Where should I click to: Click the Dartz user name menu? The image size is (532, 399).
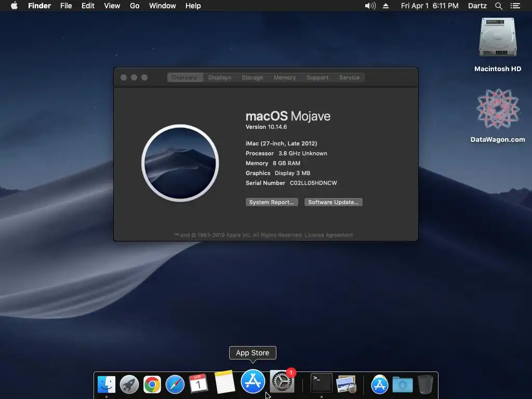click(x=477, y=6)
